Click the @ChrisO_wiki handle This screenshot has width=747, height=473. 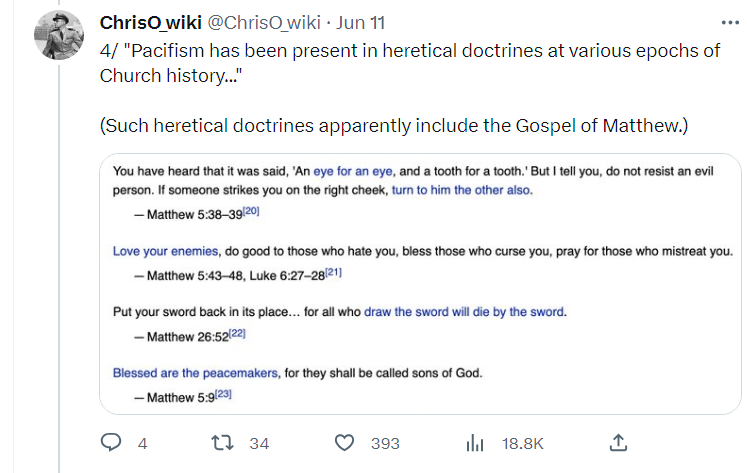point(264,22)
